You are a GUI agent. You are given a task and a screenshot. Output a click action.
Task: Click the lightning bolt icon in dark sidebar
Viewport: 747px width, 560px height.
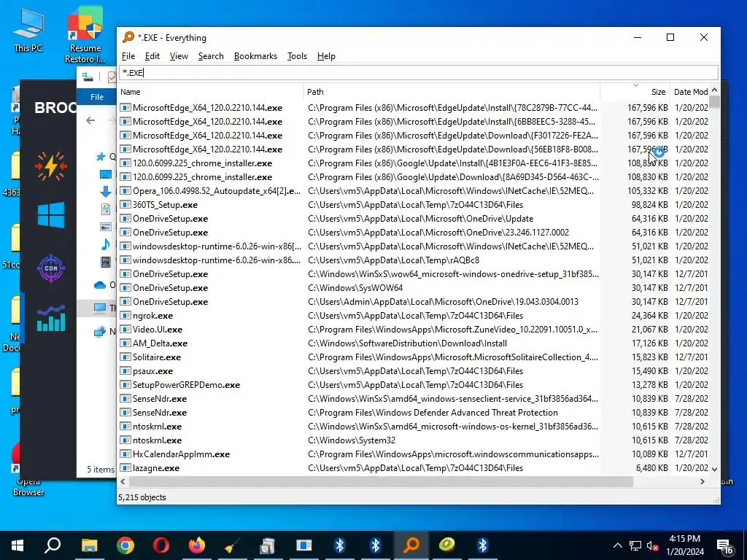[51, 166]
